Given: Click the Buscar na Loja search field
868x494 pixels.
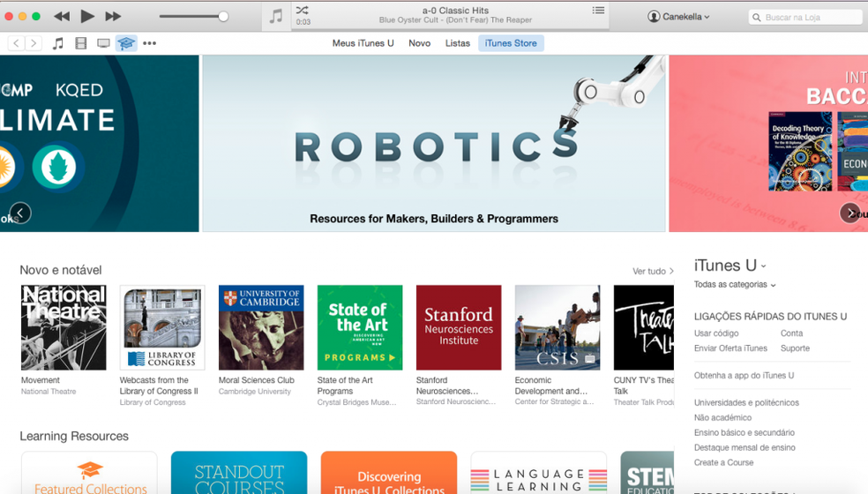Looking at the screenshot, I should click(x=805, y=17).
